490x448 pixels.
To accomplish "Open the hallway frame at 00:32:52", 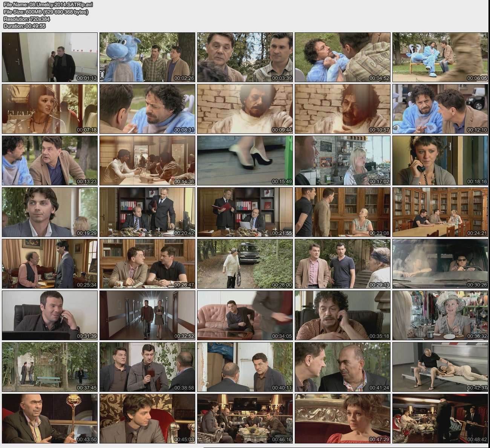I will click(x=147, y=315).
